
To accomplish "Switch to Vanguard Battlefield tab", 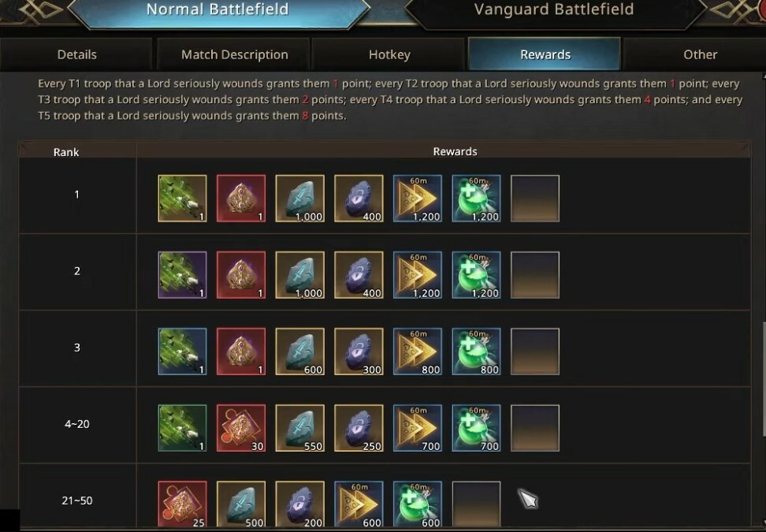I will tap(553, 11).
